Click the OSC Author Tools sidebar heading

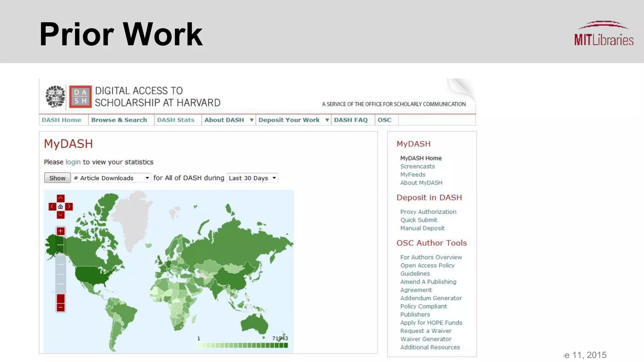coord(431,243)
